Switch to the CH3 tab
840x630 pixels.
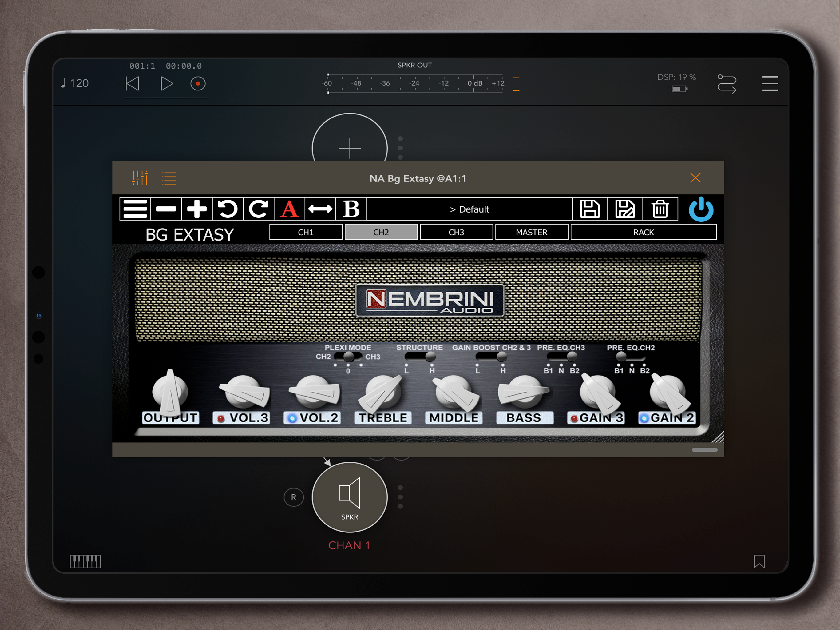(456, 232)
